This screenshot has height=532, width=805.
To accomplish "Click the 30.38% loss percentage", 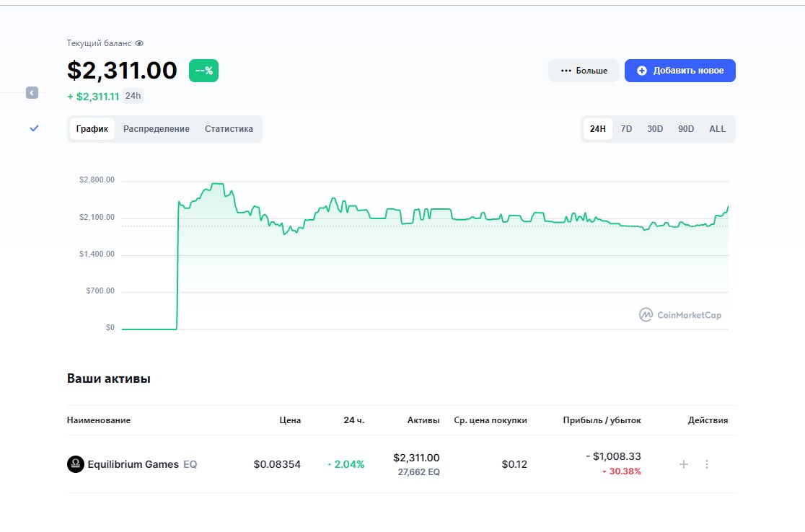I will coord(622,471).
